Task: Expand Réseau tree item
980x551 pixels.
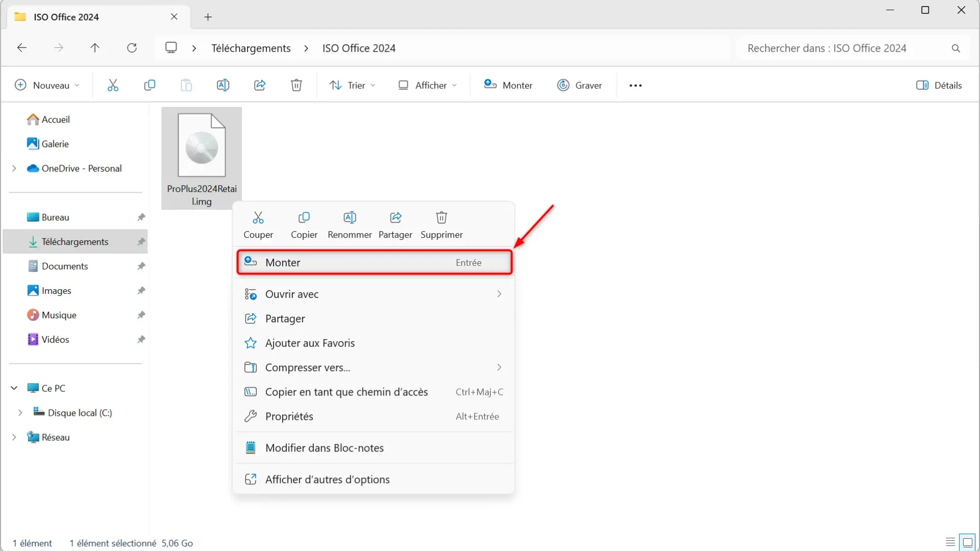Action: 15,437
